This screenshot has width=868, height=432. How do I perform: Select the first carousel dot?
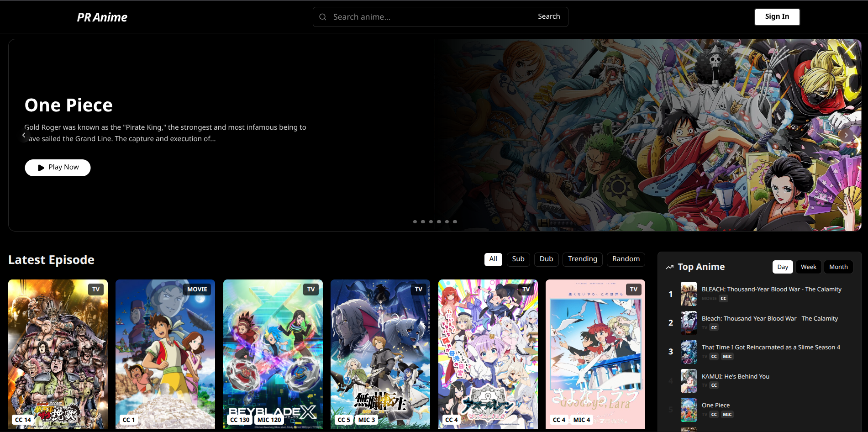pos(415,221)
